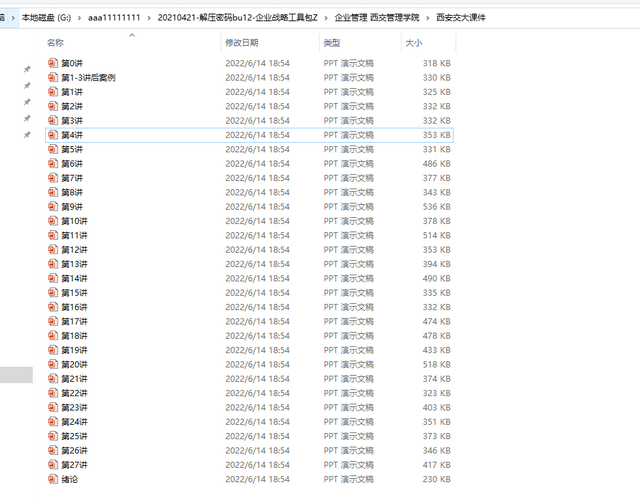This screenshot has height=502, width=640.
Task: Select the file icon of 第1-3讲后案例
Action: [x=53, y=77]
